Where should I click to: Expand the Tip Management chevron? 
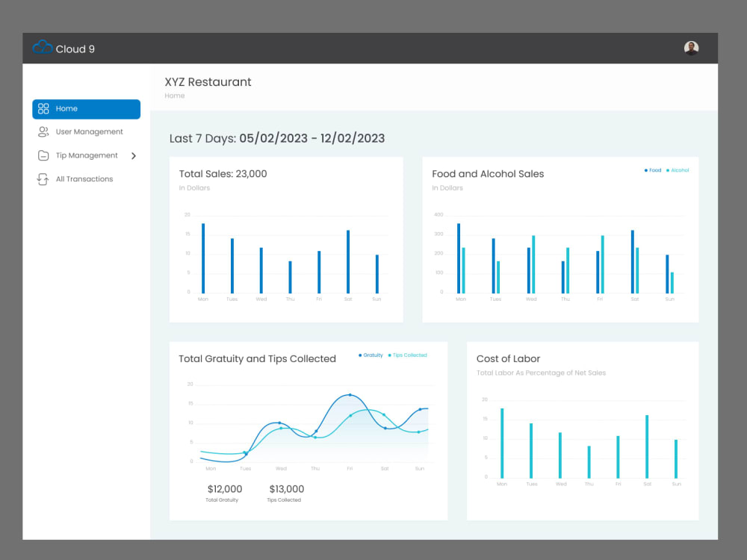(134, 156)
